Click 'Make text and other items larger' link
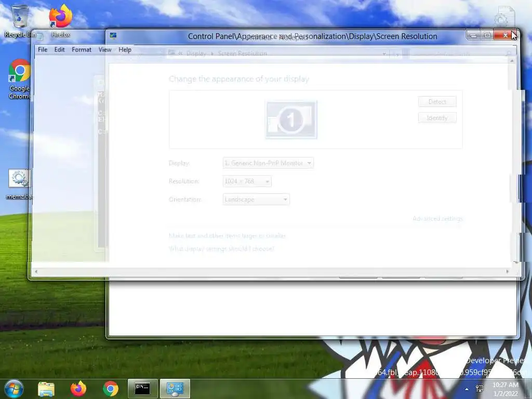Image resolution: width=532 pixels, height=399 pixels. (x=228, y=235)
